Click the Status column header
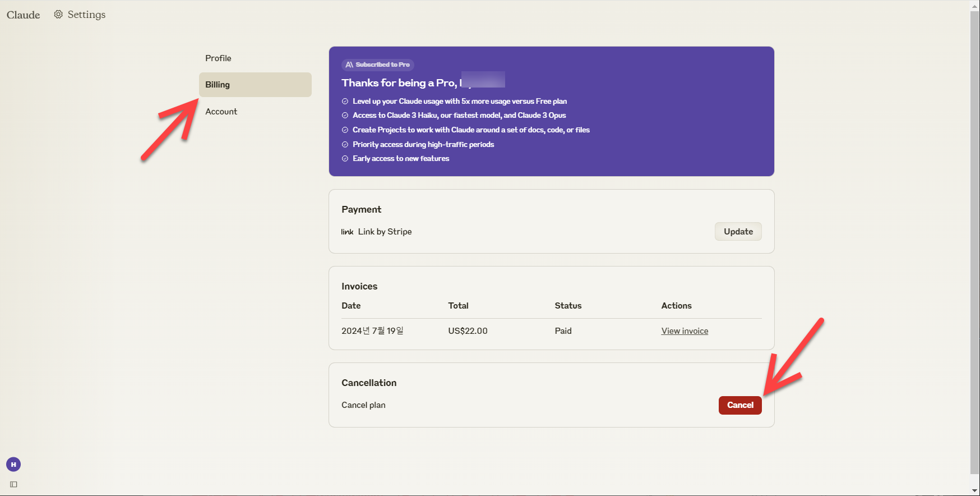 pyautogui.click(x=568, y=306)
